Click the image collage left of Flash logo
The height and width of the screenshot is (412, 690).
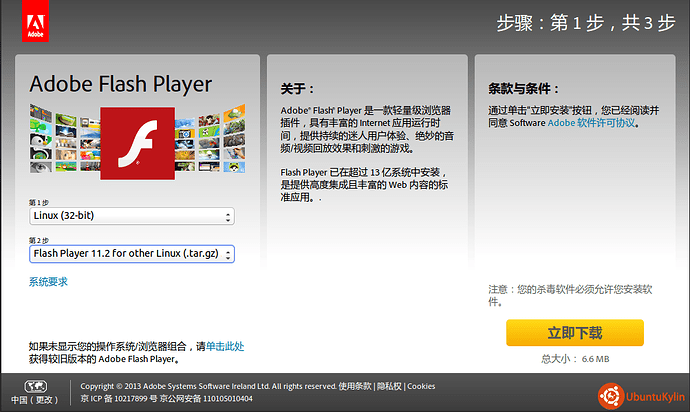64,138
